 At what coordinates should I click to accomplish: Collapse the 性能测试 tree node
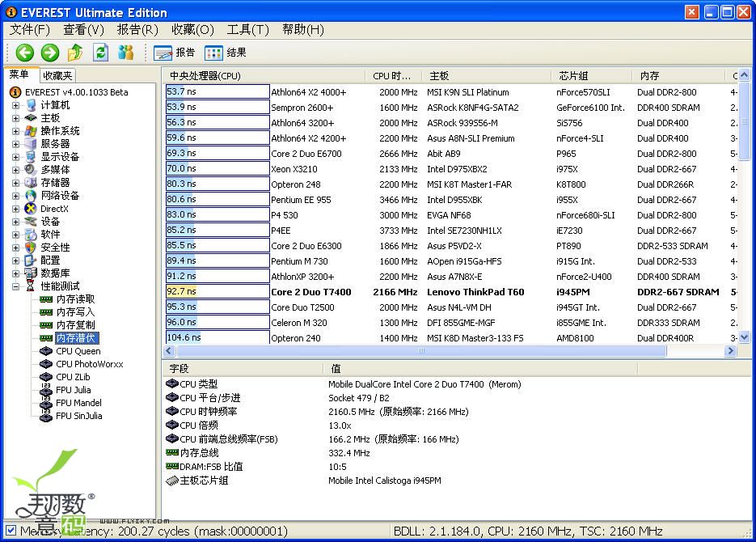click(15, 286)
